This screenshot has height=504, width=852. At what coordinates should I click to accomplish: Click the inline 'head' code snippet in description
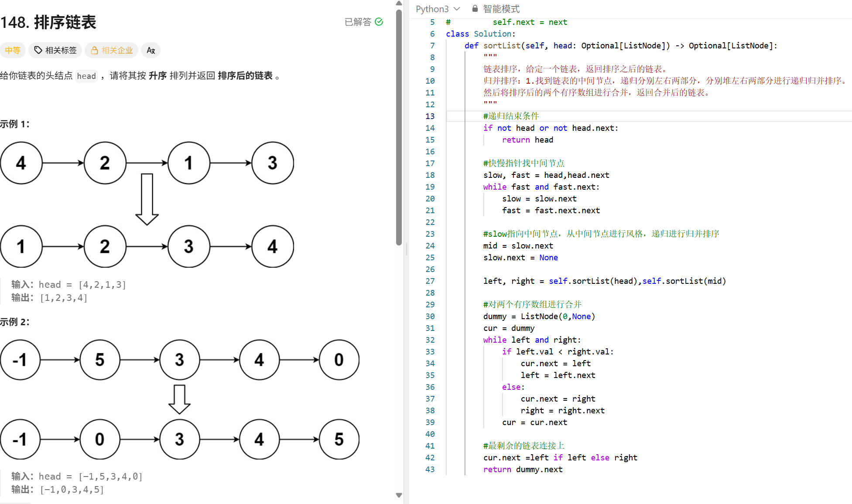pyautogui.click(x=86, y=76)
